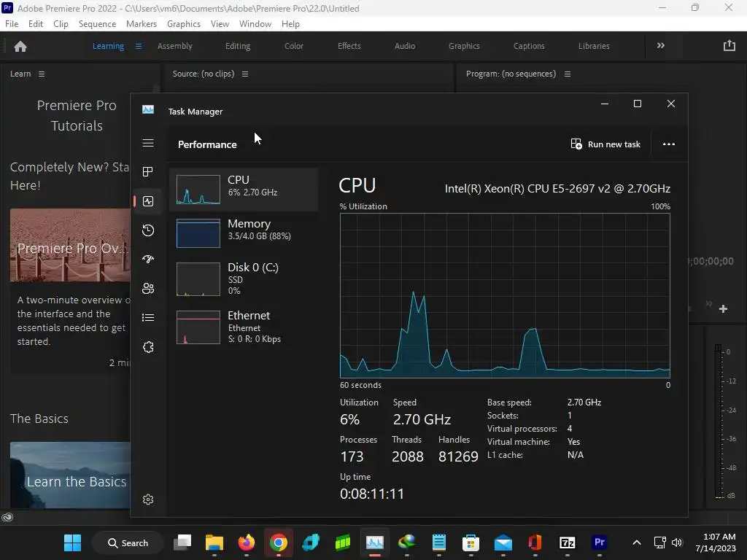
Task: Open Sequence menu
Action: click(x=97, y=24)
